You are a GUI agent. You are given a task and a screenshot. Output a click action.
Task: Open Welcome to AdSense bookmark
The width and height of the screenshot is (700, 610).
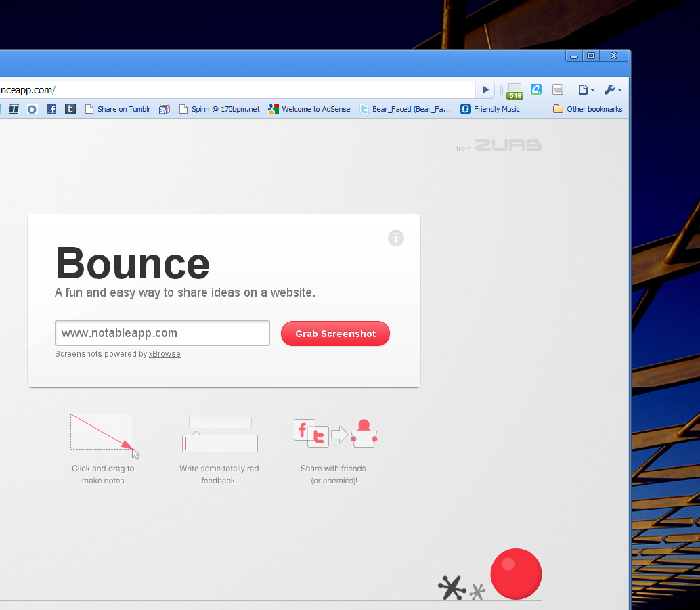coord(309,109)
